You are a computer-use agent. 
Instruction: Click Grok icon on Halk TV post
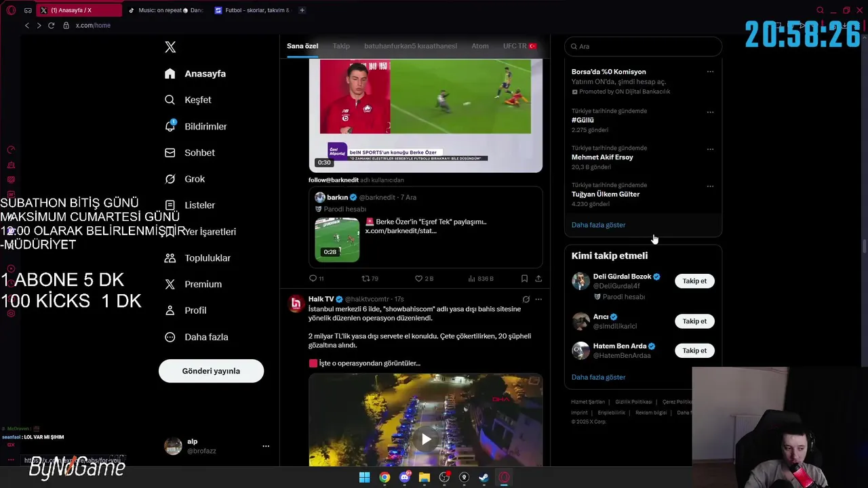(x=526, y=299)
